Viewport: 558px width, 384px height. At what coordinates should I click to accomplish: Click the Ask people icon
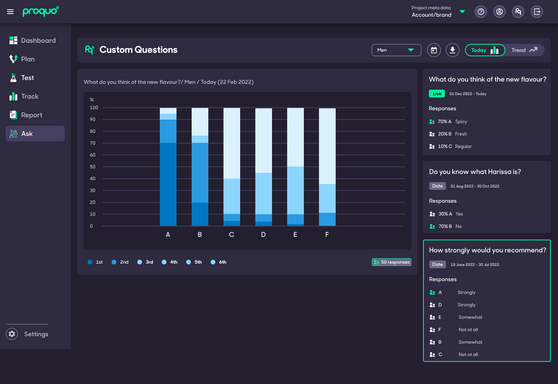pyautogui.click(x=13, y=133)
